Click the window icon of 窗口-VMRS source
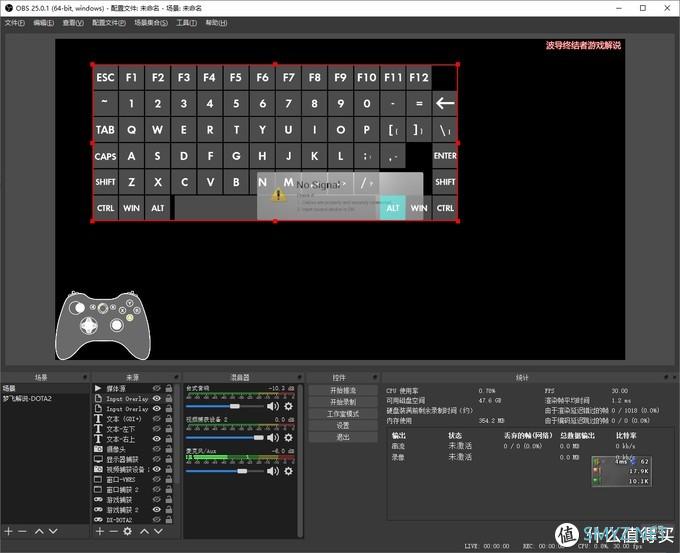The height and width of the screenshot is (553, 680). click(x=98, y=479)
